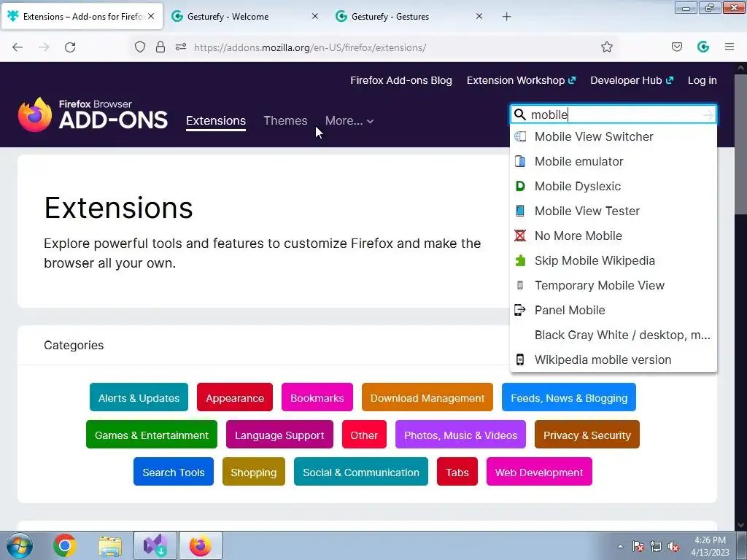Open Visual Studio Installer taskbar icon
The height and width of the screenshot is (560, 747).
[155, 545]
